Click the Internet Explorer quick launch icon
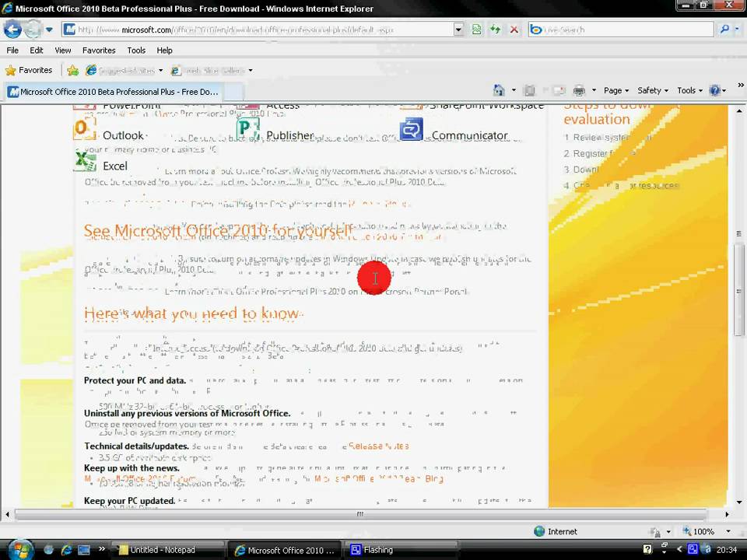This screenshot has height=560, width=747. point(66,550)
